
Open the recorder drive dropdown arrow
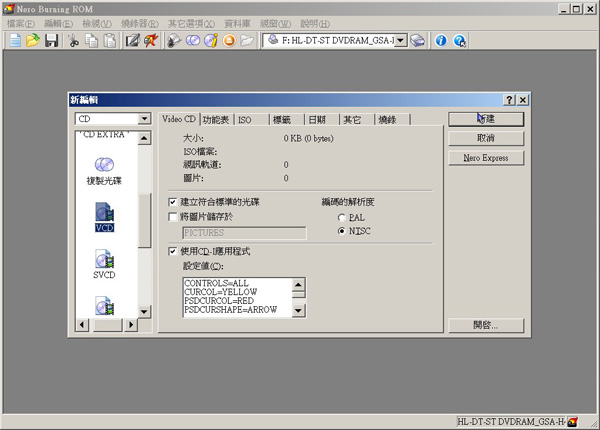[400, 40]
